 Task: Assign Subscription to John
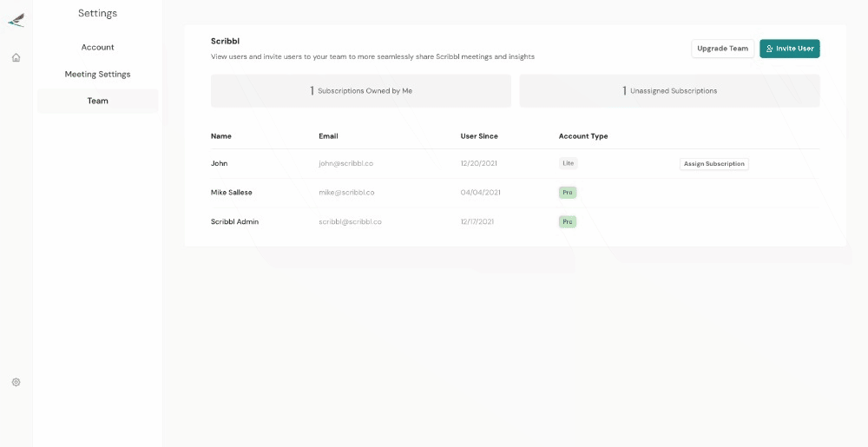[x=714, y=164]
